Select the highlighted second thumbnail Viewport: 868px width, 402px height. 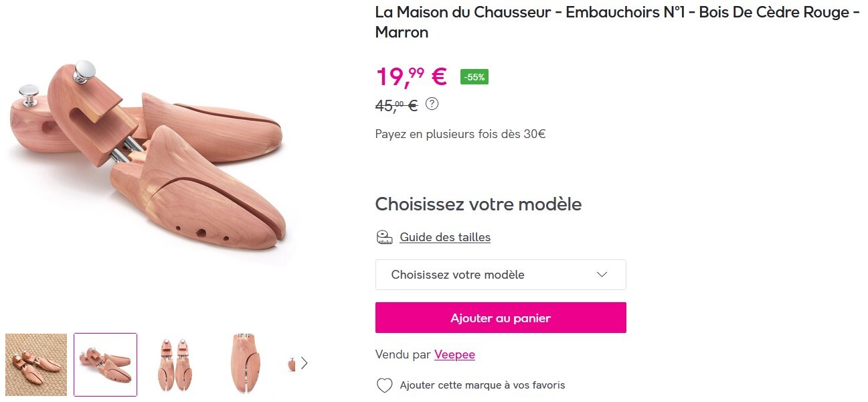coord(105,364)
